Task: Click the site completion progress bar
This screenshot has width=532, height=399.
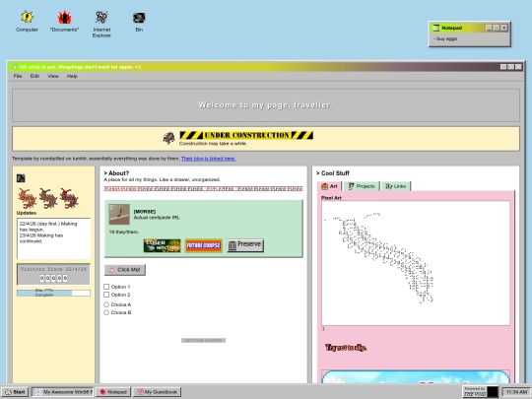Action: 53,293
